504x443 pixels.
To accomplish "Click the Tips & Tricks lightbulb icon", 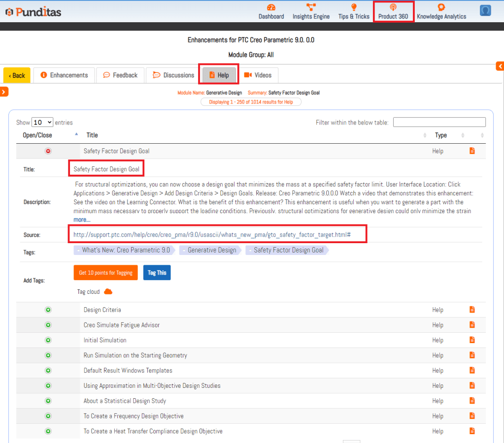I will coord(354,7).
